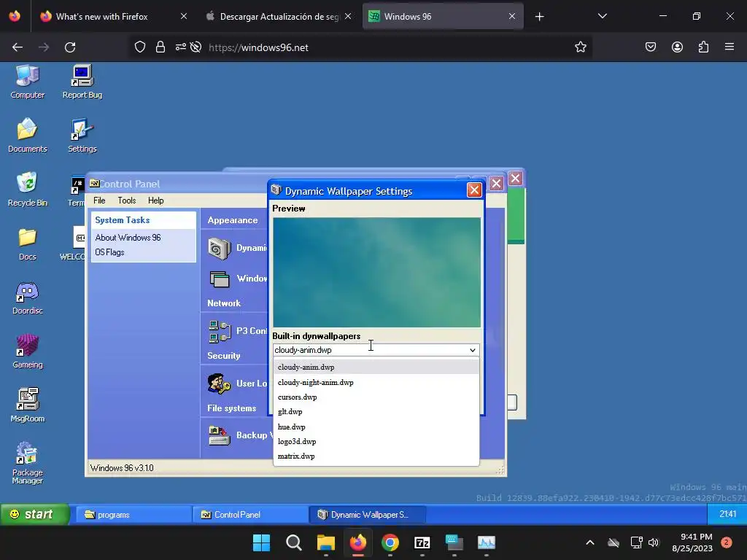Expand Firefox list all tabs chevron
Screen dimensions: 747x560
pyautogui.click(x=602, y=16)
